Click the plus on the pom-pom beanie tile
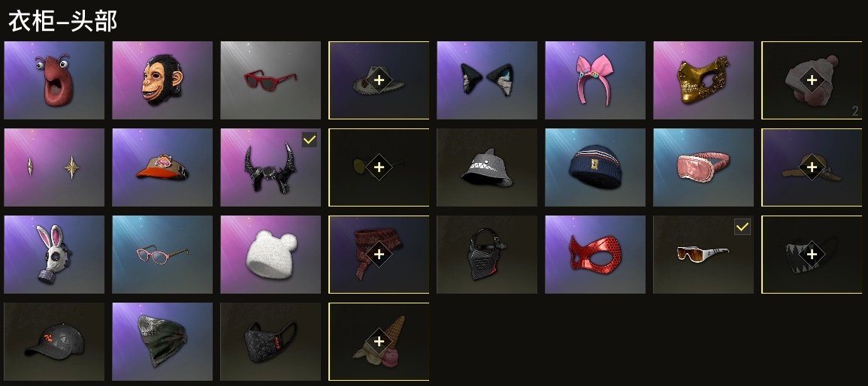Screen dimensions: 868x386 coord(812,80)
